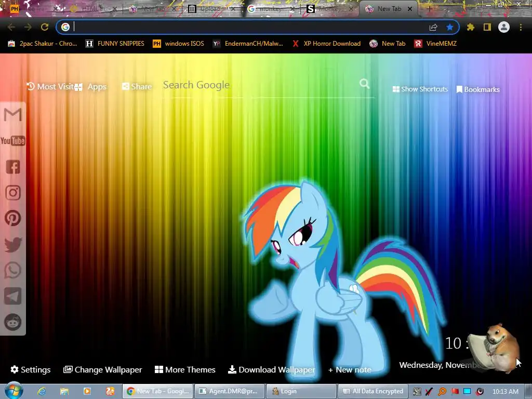Open Chrome's three-dot menu
This screenshot has height=399, width=532.
(521, 27)
